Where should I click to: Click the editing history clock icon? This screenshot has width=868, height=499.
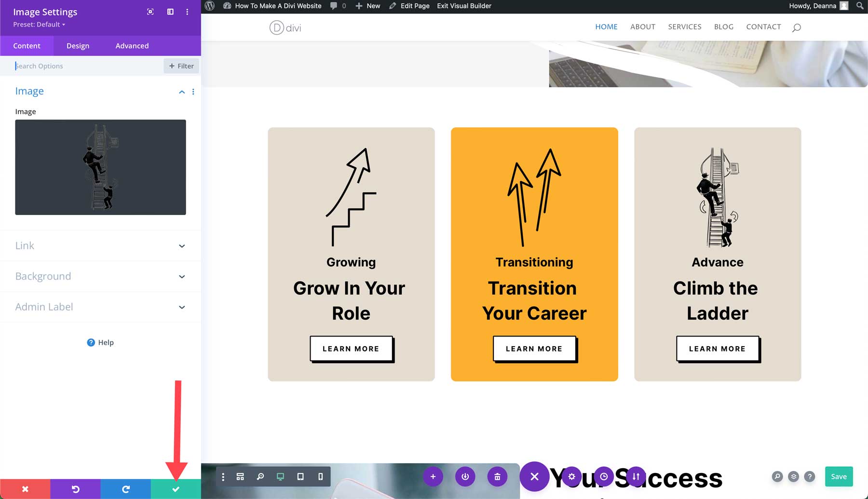pyautogui.click(x=604, y=476)
